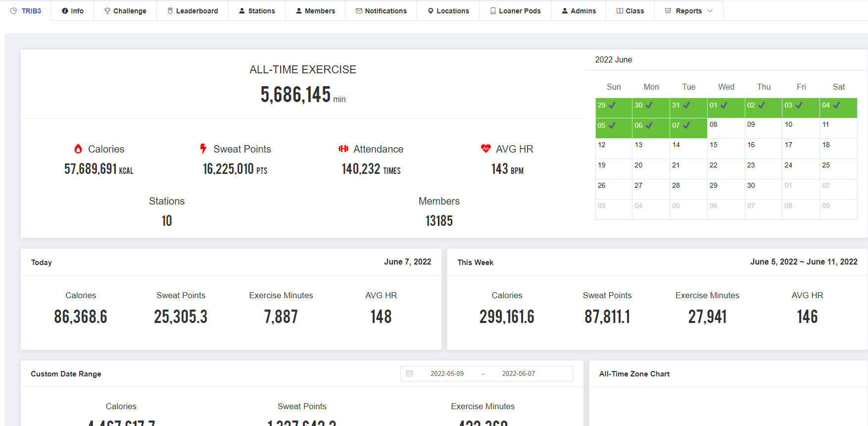Select June 15 in the calendar

click(726, 149)
